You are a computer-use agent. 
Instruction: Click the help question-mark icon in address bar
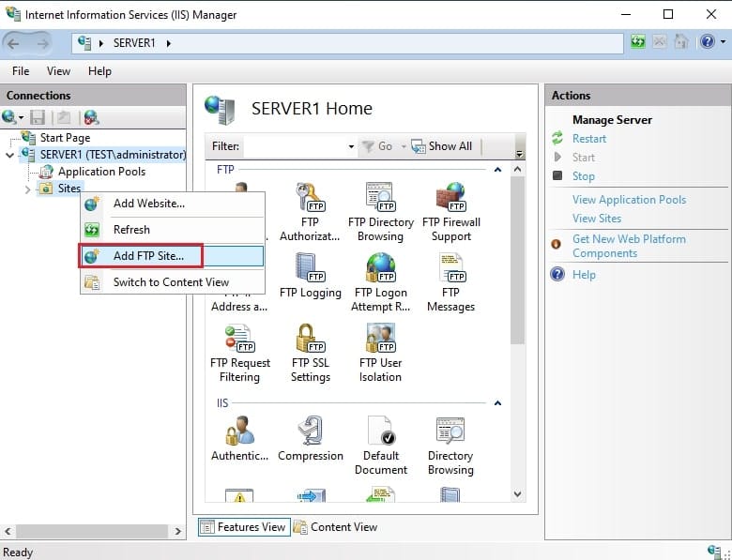tap(708, 42)
